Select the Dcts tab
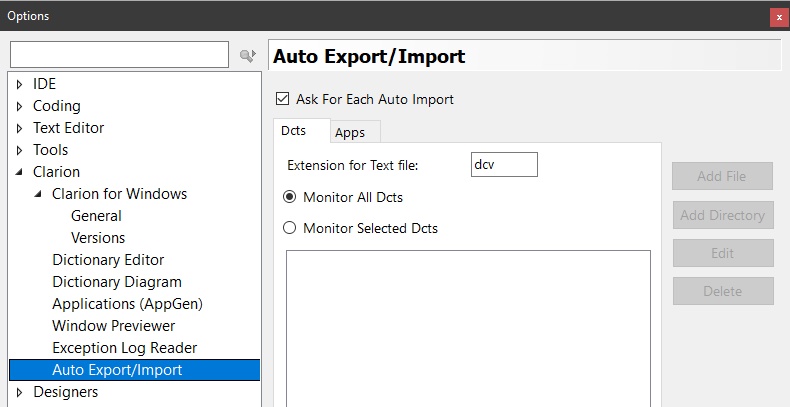This screenshot has width=790, height=407. coord(294,131)
